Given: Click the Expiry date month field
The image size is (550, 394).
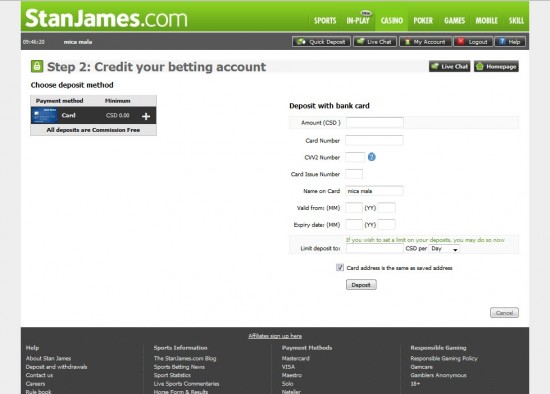Looking at the screenshot, I should 354,225.
